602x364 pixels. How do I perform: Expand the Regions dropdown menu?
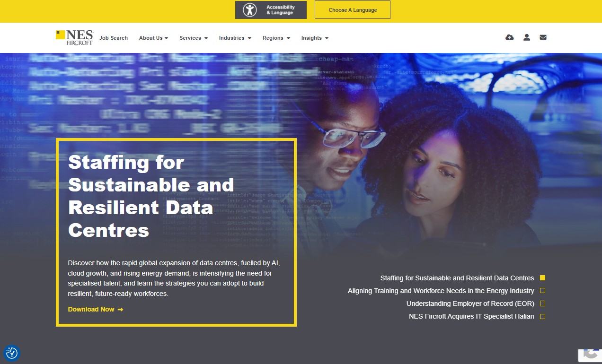pos(276,38)
